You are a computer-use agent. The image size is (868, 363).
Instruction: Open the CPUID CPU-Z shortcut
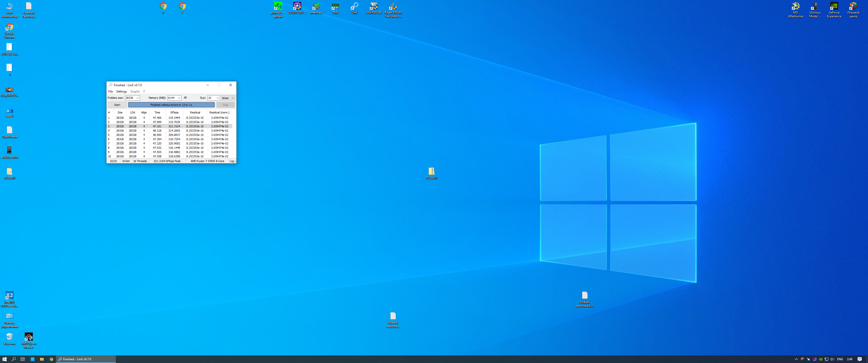297,7
